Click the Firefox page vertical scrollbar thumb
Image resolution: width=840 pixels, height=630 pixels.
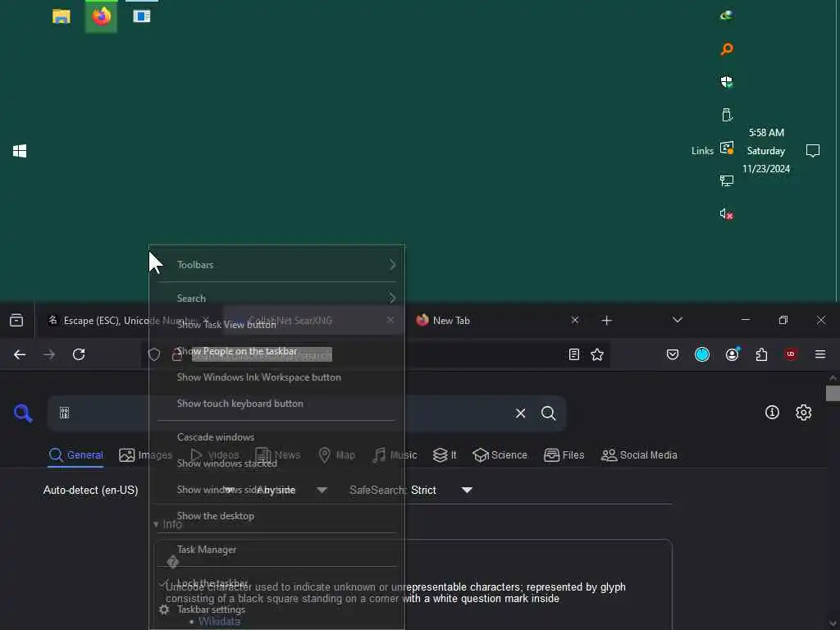pos(833,393)
